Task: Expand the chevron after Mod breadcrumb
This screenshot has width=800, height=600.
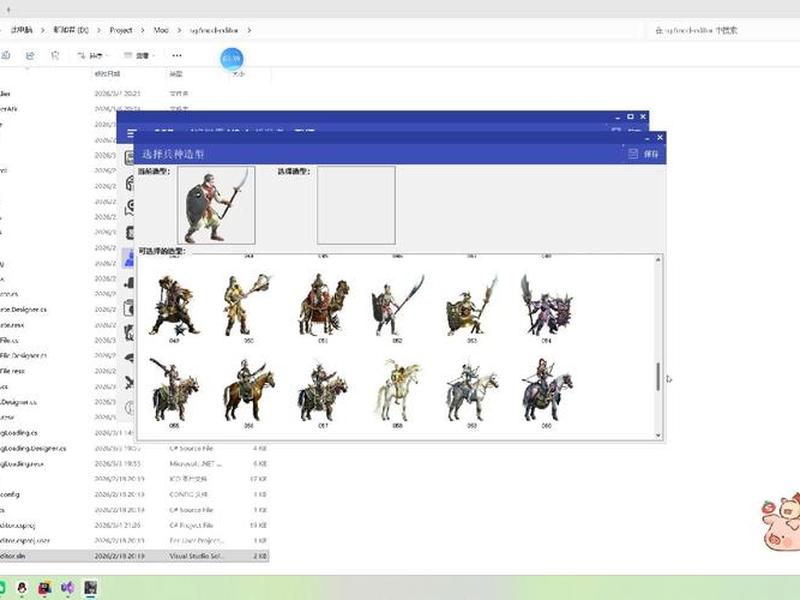Action: coord(179,30)
